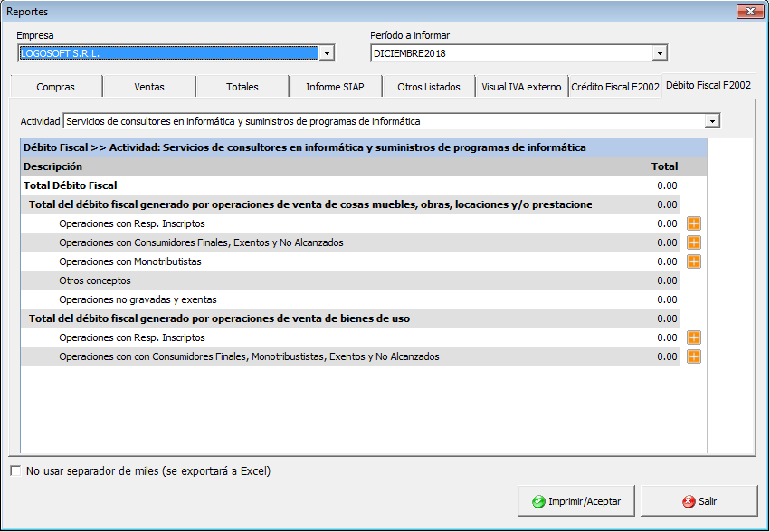
Task: Open the Empresa dropdown
Action: coord(327,53)
